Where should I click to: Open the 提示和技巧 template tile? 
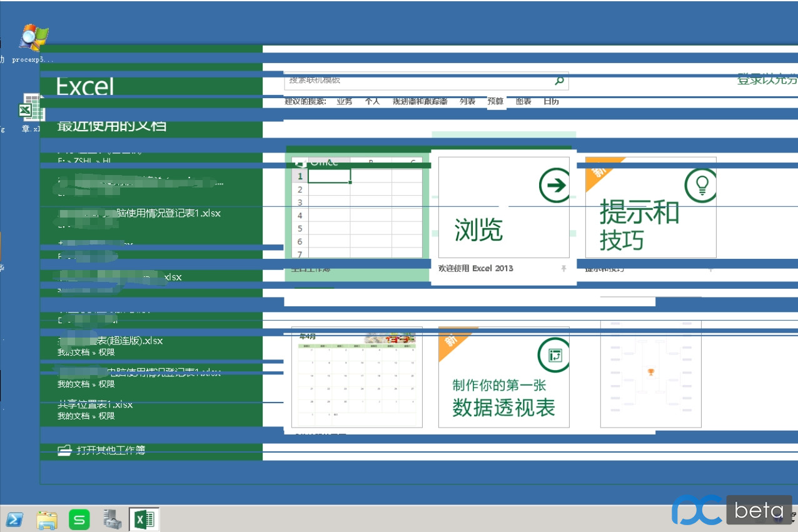[650, 207]
